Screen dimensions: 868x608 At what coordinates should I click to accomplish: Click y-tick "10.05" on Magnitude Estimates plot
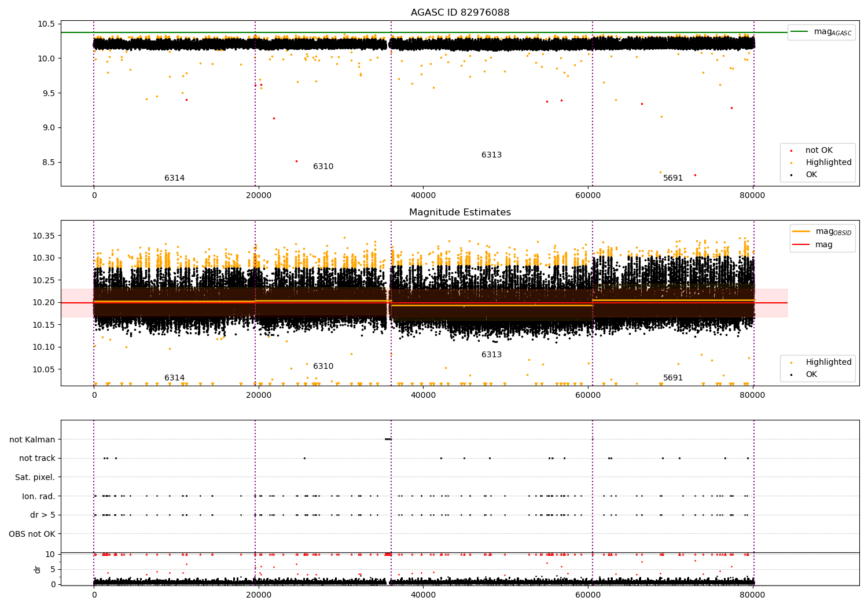pyautogui.click(x=44, y=370)
